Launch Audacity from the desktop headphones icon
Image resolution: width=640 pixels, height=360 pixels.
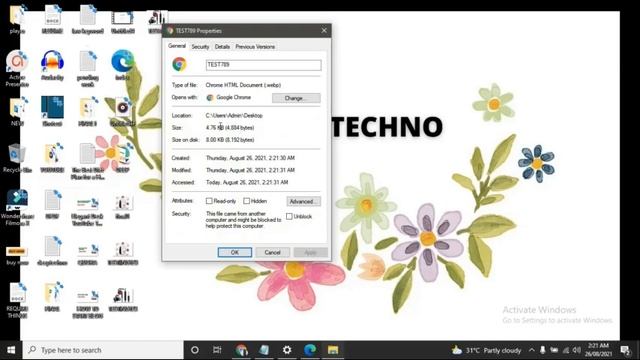[52, 62]
